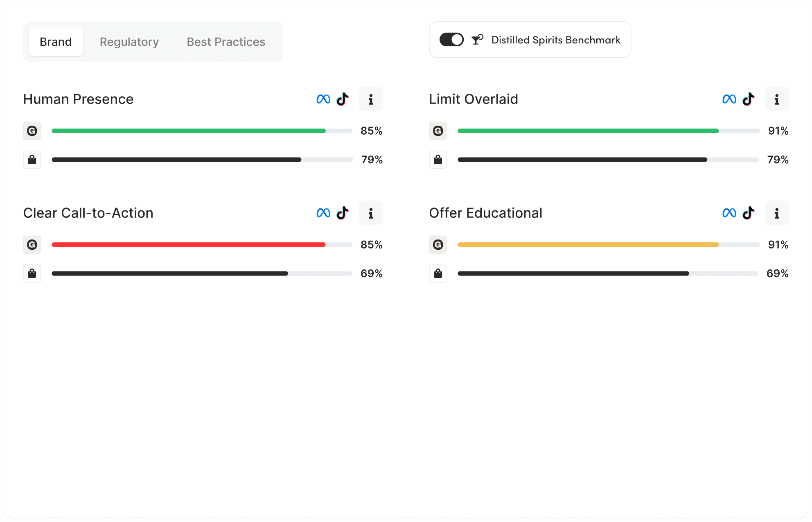The height and width of the screenshot is (522, 812).
Task: Switch to the Regulatory tab
Action: [x=129, y=42]
